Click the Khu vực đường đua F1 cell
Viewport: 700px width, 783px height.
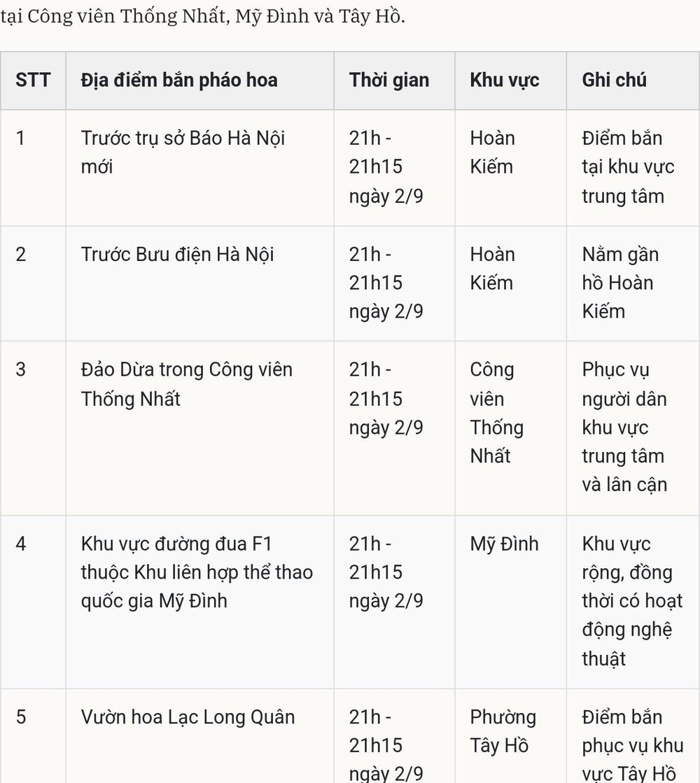click(x=200, y=602)
